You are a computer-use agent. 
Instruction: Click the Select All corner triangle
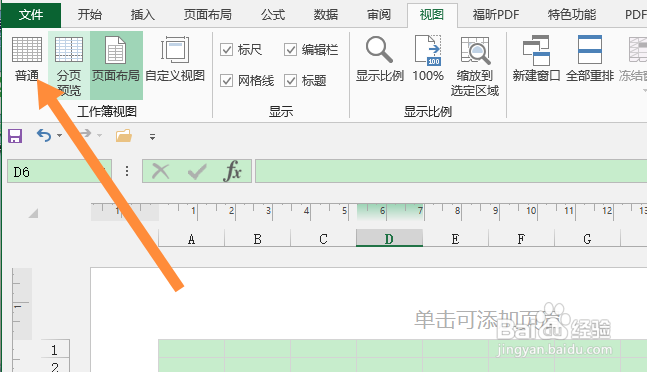pos(33,213)
